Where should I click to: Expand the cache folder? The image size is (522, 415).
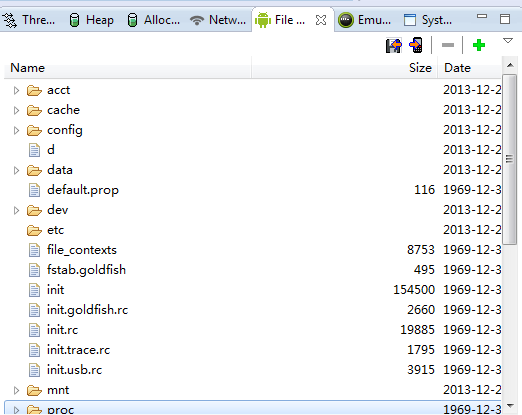[16, 110]
